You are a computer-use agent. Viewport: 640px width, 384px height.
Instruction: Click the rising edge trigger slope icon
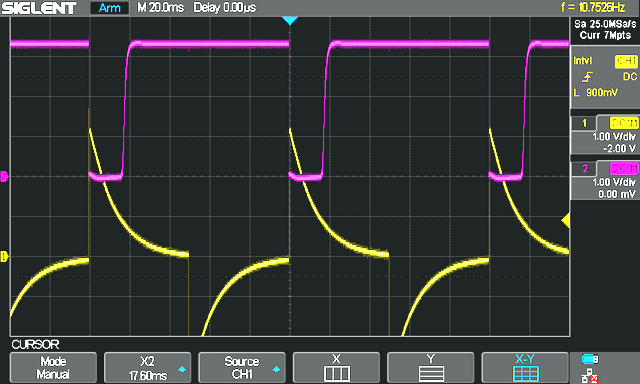[587, 77]
